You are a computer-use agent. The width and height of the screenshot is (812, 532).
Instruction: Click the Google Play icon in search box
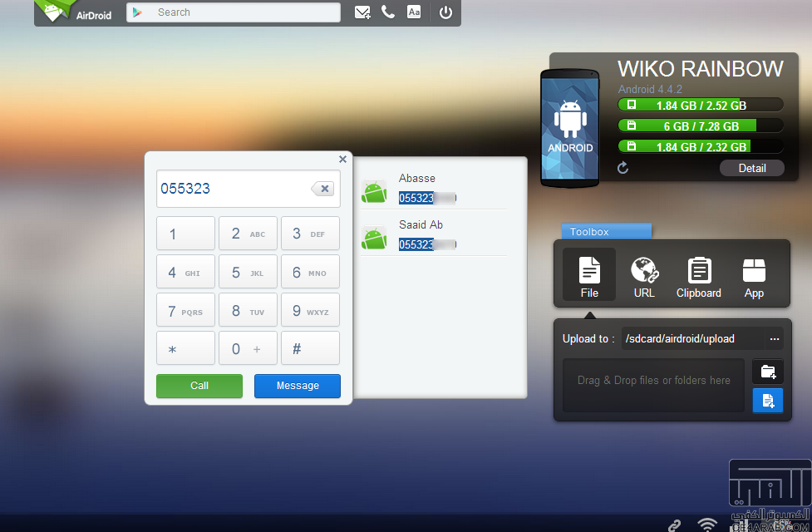click(x=137, y=12)
